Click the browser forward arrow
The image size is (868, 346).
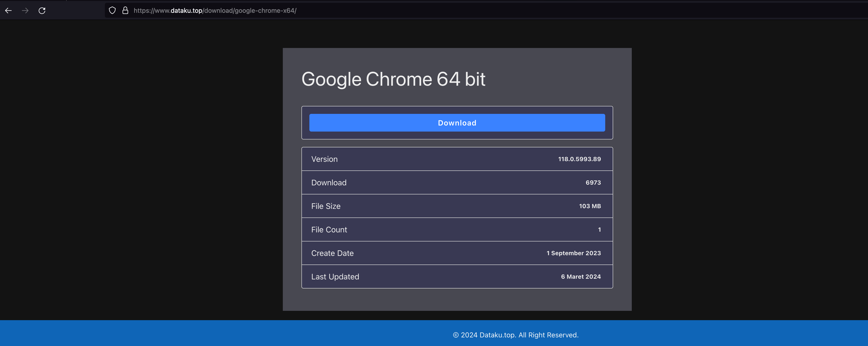(25, 10)
